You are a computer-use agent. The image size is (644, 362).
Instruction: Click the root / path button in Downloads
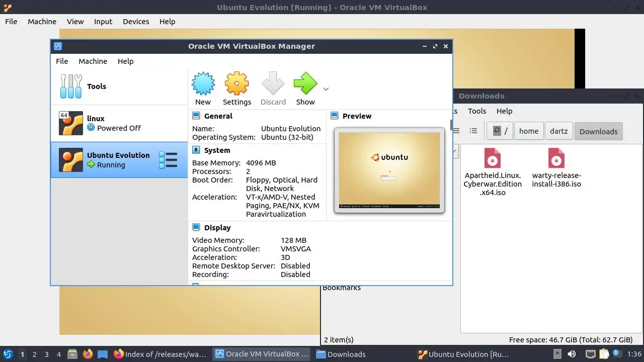[500, 131]
